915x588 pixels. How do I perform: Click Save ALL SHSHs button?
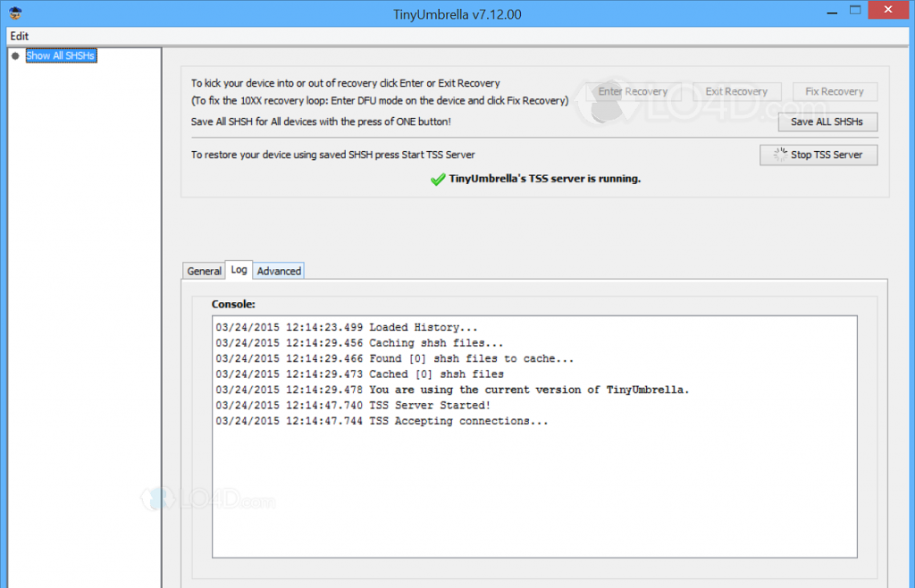(827, 122)
